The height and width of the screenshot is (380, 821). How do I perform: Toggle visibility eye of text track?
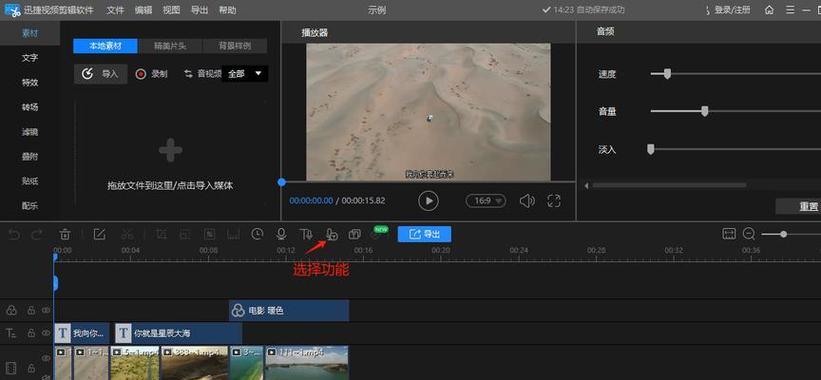pyautogui.click(x=46, y=333)
